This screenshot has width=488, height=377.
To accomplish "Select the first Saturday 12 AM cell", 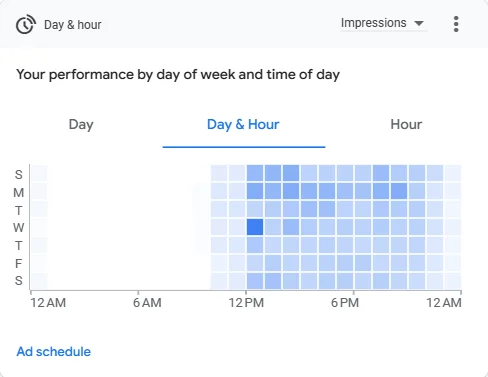I will click(x=39, y=281).
